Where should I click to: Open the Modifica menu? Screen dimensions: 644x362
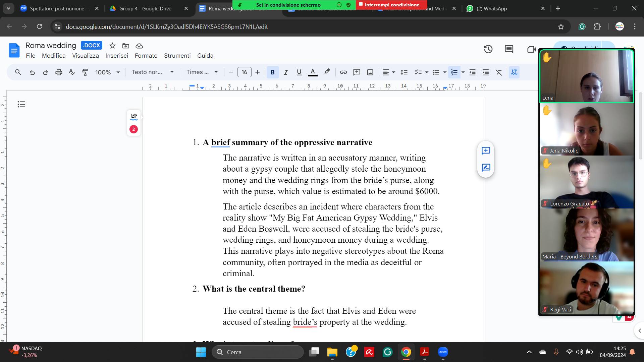[54, 56]
